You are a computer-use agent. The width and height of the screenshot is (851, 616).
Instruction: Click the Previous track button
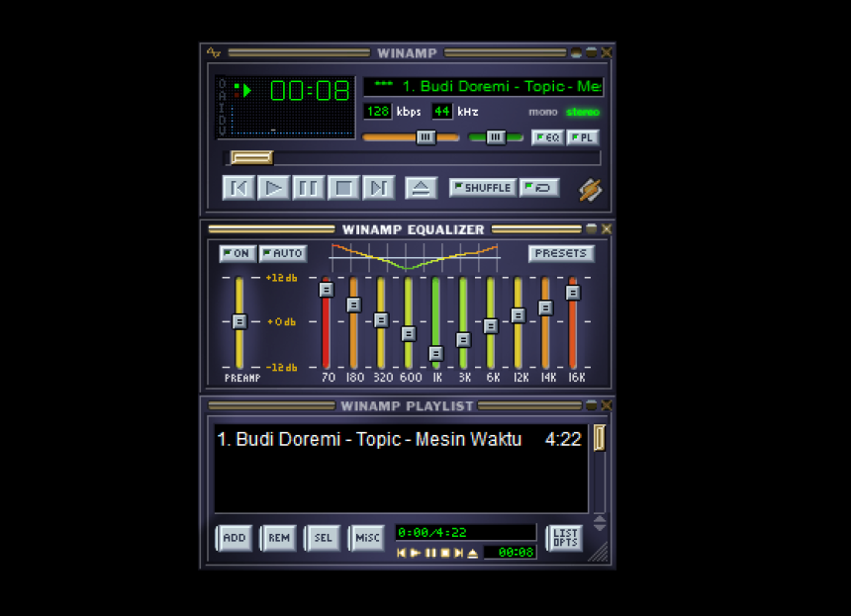tap(237, 188)
